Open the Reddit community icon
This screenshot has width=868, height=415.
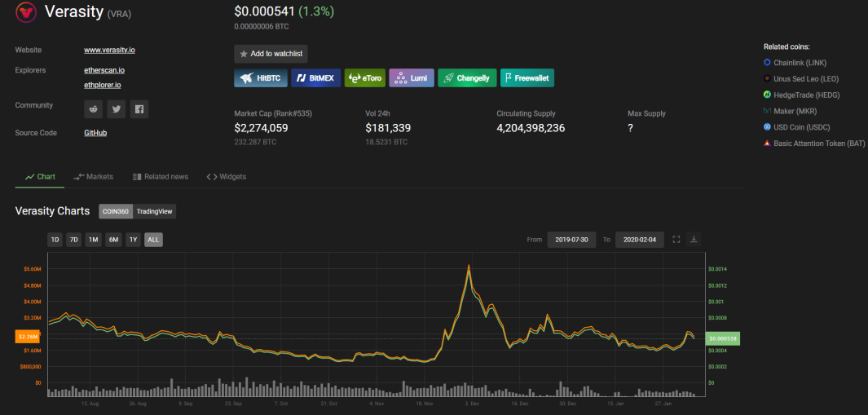94,108
